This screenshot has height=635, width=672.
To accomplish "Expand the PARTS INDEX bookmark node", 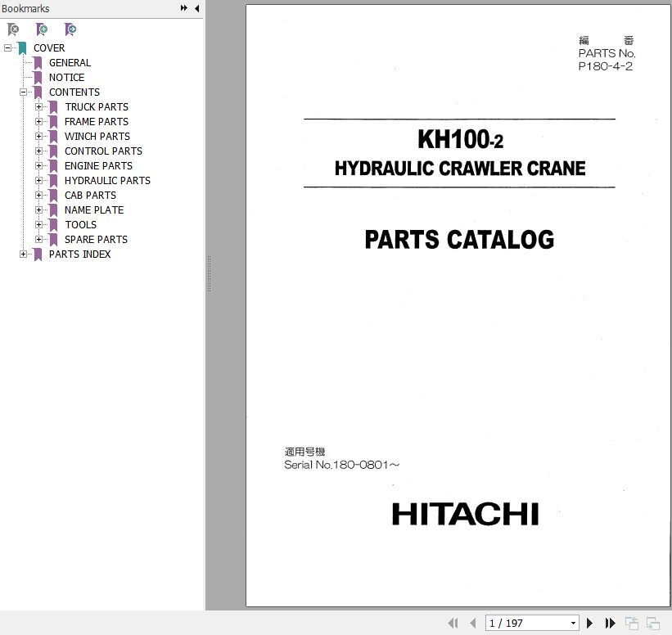I will tap(24, 254).
